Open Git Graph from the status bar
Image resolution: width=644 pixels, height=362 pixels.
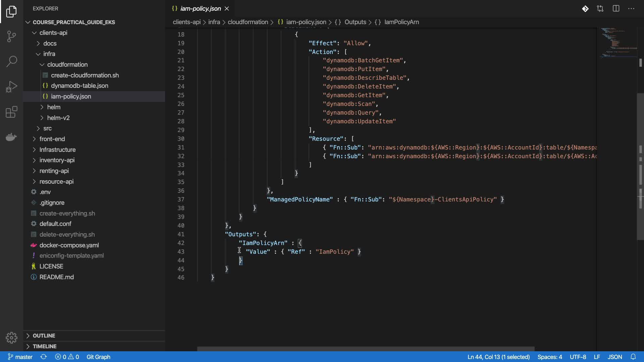(98, 357)
